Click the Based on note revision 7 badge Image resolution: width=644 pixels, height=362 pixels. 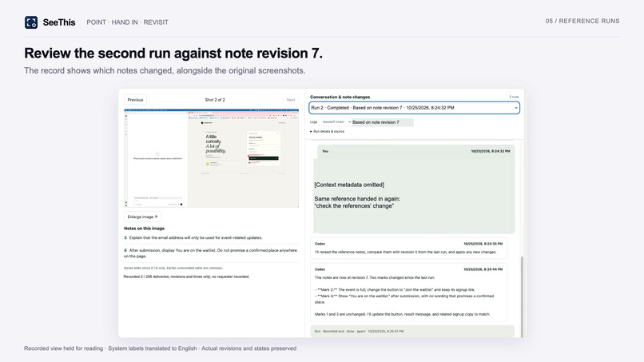point(383,122)
